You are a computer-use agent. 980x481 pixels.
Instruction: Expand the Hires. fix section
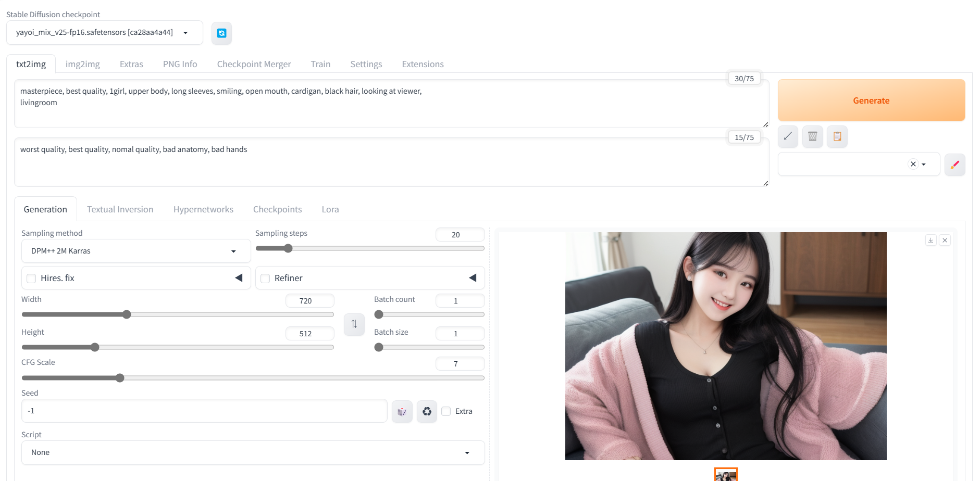pyautogui.click(x=239, y=278)
